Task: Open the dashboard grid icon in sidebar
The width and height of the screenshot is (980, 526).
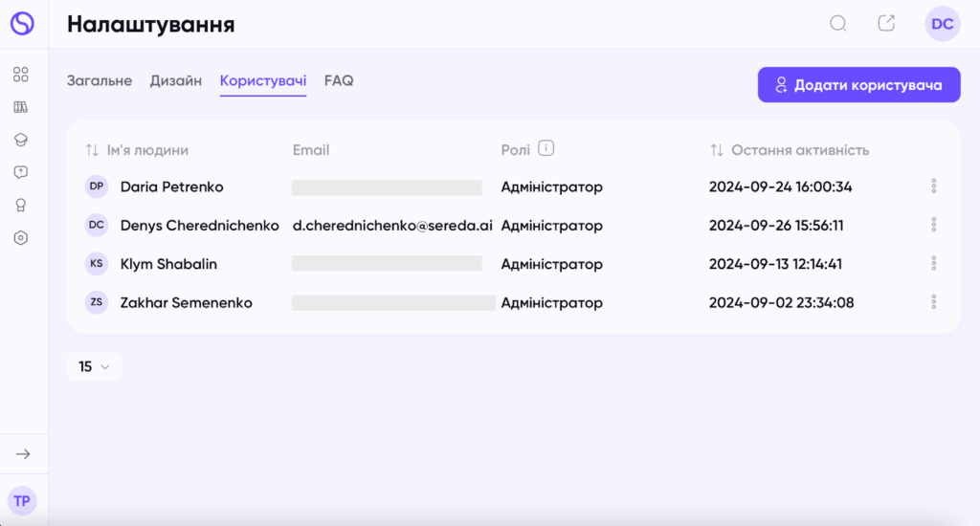Action: click(21, 75)
